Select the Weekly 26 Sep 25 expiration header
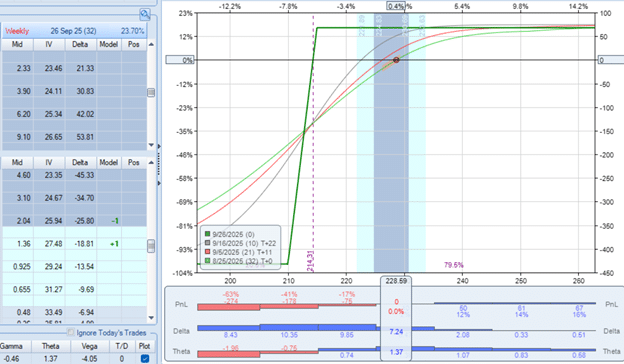Screen dimensions: 624x364 [x=74, y=31]
